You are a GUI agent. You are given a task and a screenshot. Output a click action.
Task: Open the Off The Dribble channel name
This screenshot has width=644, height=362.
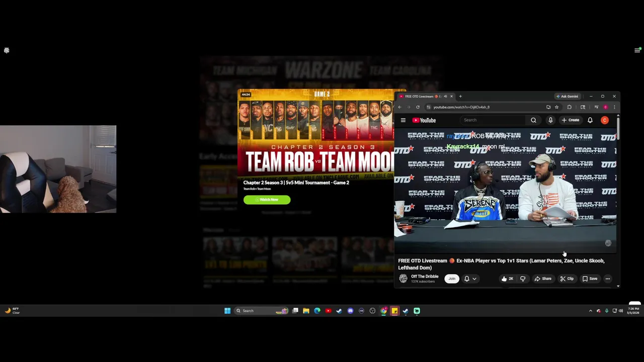pyautogui.click(x=425, y=277)
